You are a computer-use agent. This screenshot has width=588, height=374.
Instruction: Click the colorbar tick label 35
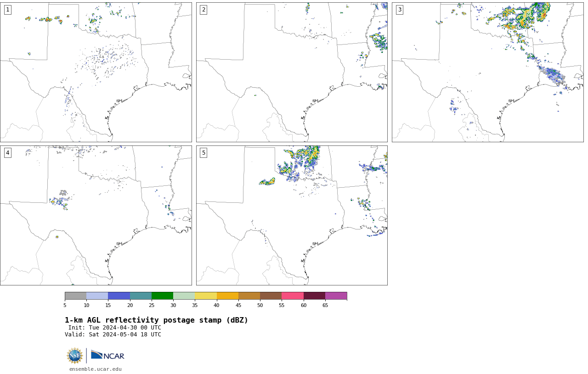(x=195, y=305)
